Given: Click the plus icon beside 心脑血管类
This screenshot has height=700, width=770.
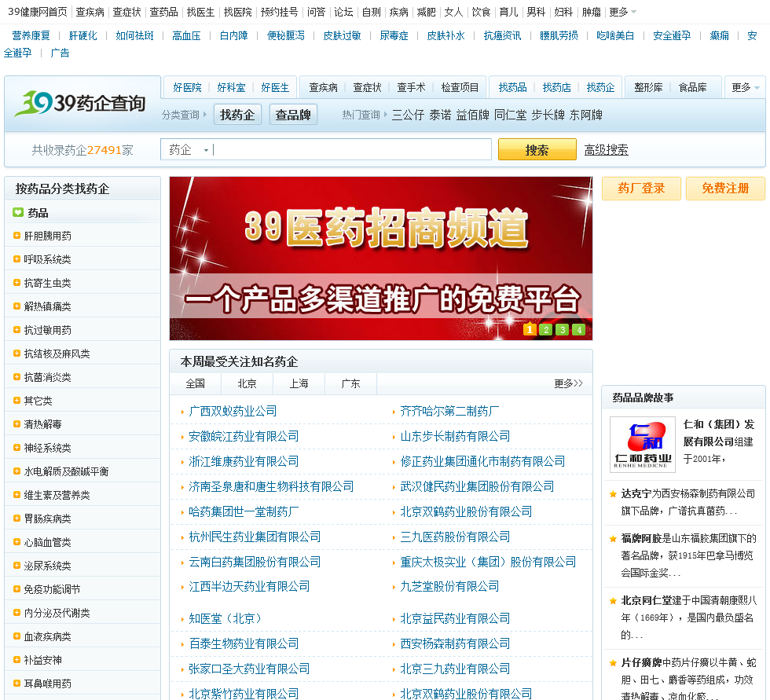Looking at the screenshot, I should tap(16, 542).
